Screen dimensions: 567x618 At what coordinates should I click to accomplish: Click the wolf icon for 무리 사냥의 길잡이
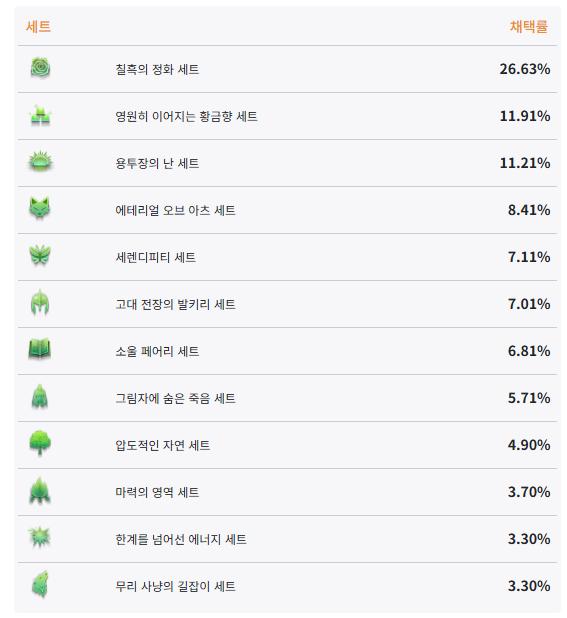(40, 584)
